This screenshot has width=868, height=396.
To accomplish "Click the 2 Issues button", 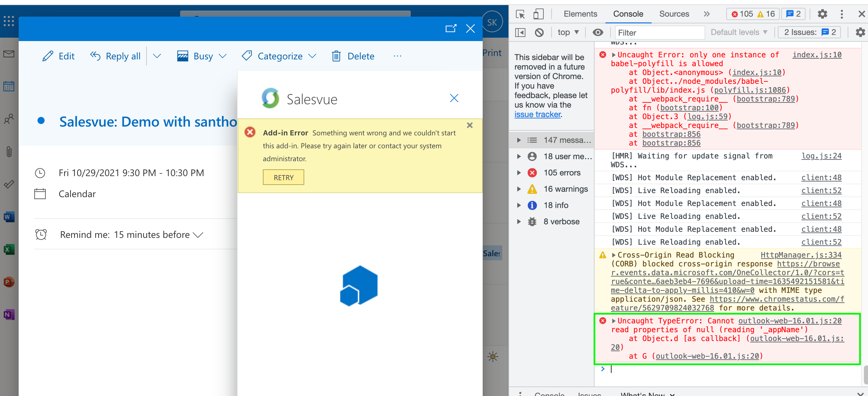I will pos(809,33).
